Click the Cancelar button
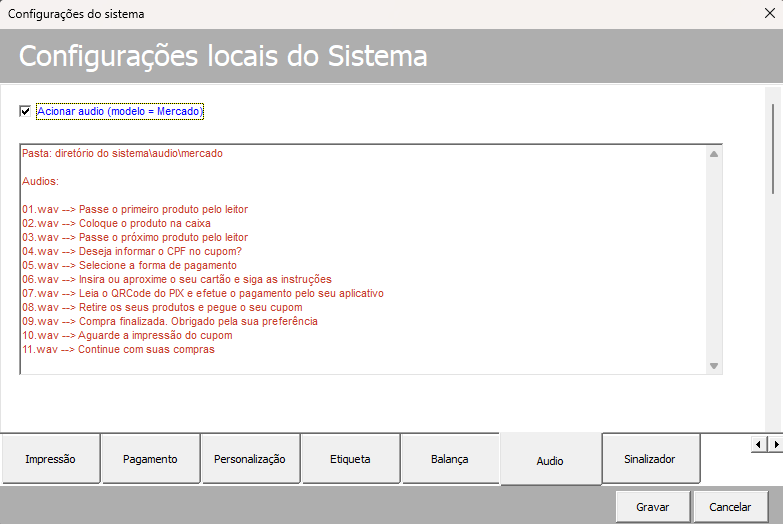The height and width of the screenshot is (524, 783). click(x=730, y=507)
